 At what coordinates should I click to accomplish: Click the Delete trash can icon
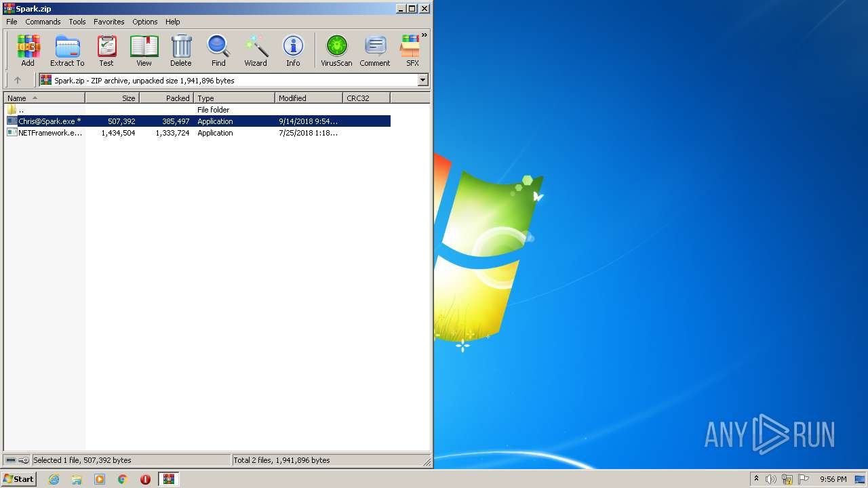[180, 51]
